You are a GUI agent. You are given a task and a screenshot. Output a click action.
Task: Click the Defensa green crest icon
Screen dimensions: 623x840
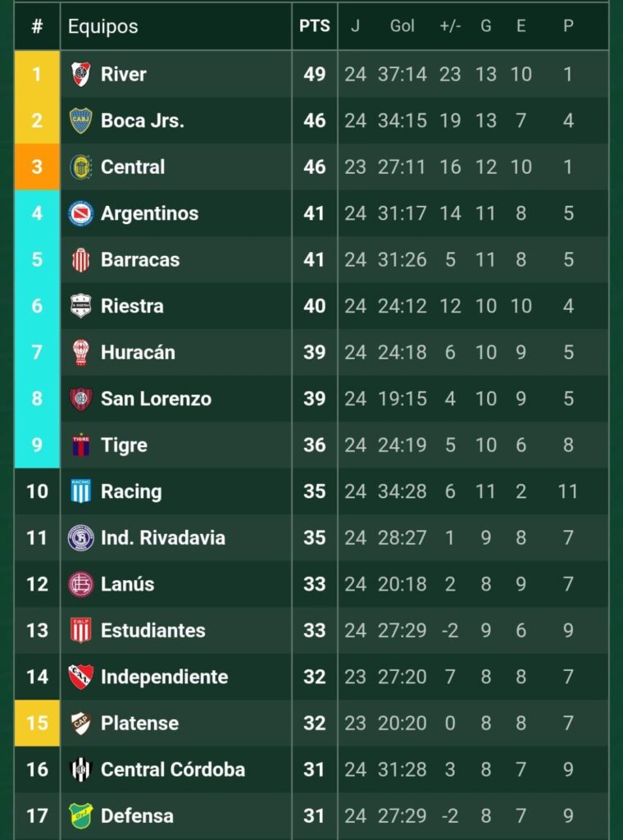click(x=81, y=816)
